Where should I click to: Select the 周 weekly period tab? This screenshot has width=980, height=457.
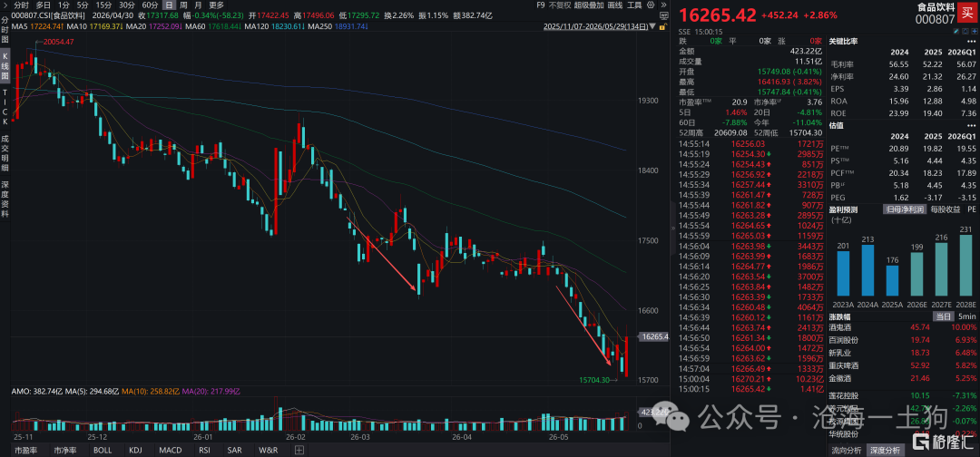click(182, 5)
